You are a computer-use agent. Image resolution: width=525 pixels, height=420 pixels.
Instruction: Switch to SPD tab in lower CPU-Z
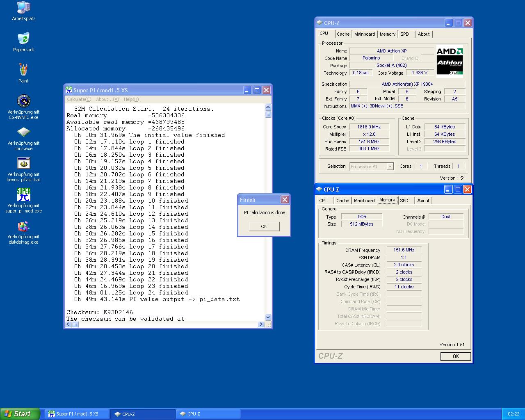tap(404, 201)
